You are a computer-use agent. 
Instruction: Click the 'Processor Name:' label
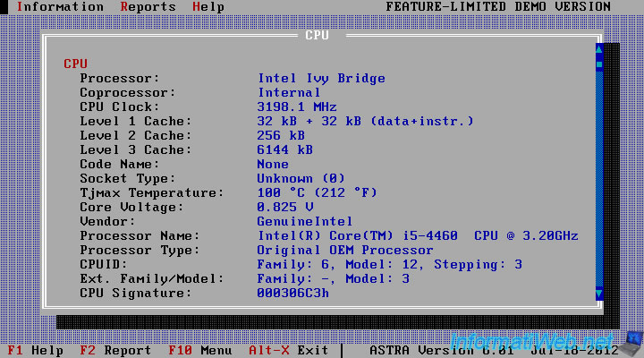point(140,236)
